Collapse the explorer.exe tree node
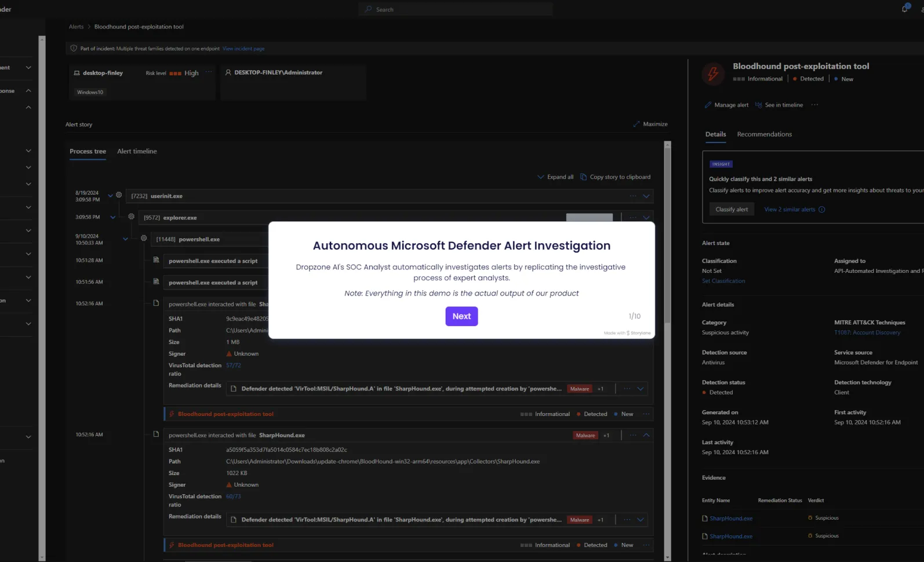This screenshot has height=562, width=924. pyautogui.click(x=113, y=217)
